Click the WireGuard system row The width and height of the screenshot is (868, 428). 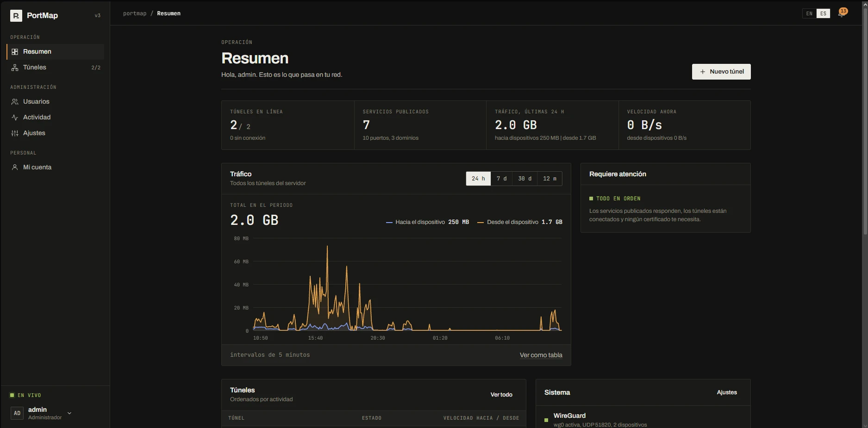click(643, 420)
